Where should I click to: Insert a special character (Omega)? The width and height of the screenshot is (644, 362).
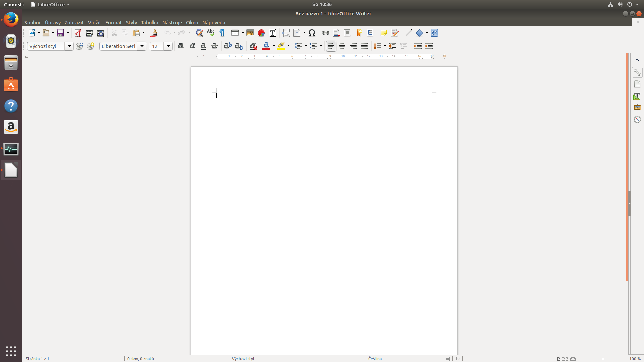(312, 33)
